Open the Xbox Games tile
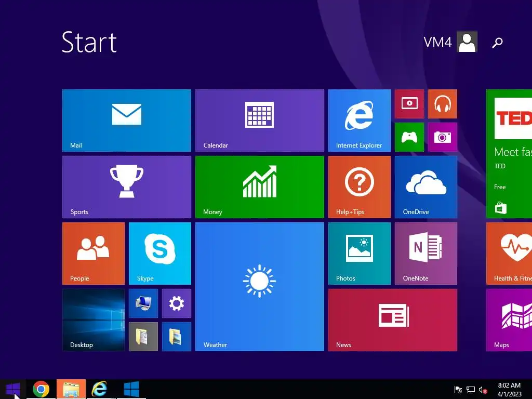The width and height of the screenshot is (532, 399). point(409,137)
